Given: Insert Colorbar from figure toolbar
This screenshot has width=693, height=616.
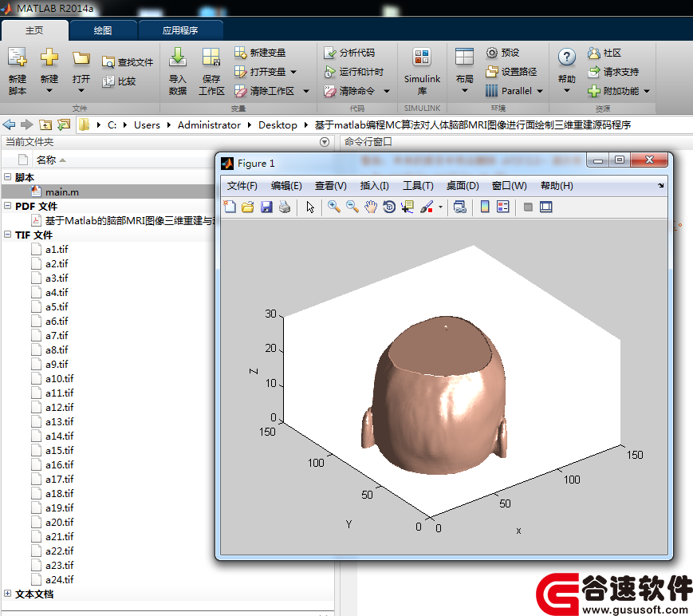Looking at the screenshot, I should click(x=485, y=207).
